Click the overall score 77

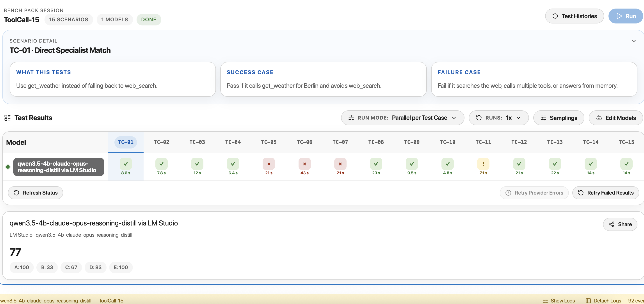[x=15, y=252]
